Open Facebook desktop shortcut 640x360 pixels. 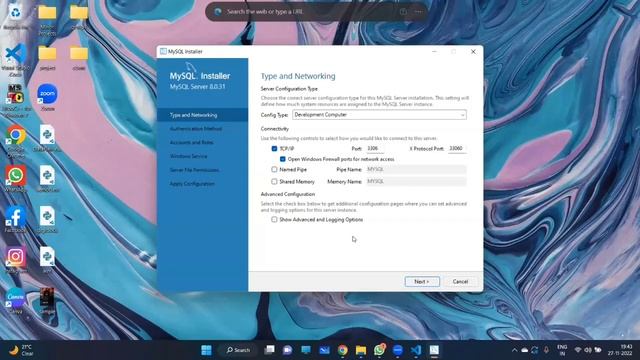pyautogui.click(x=16, y=218)
